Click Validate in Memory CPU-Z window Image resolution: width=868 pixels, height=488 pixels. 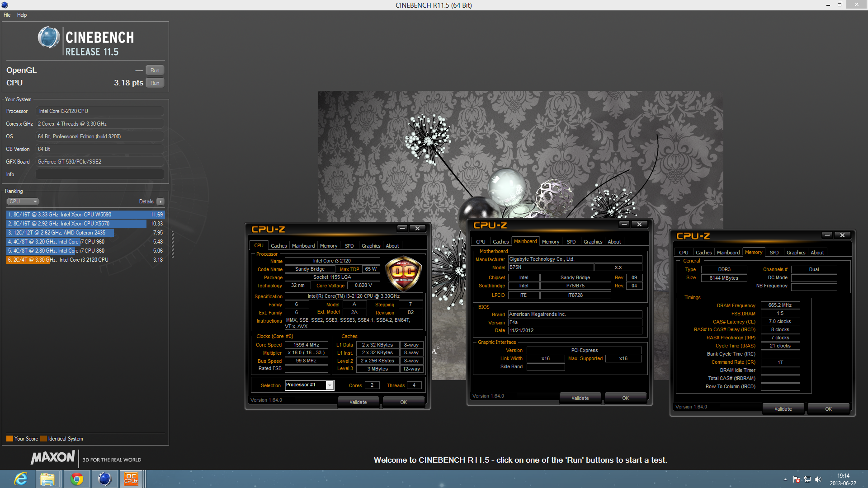[783, 409]
